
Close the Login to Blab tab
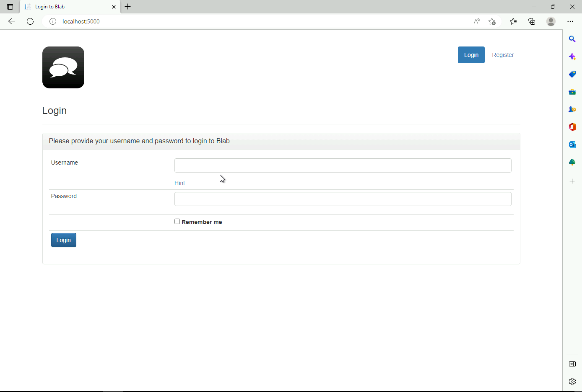point(114,7)
